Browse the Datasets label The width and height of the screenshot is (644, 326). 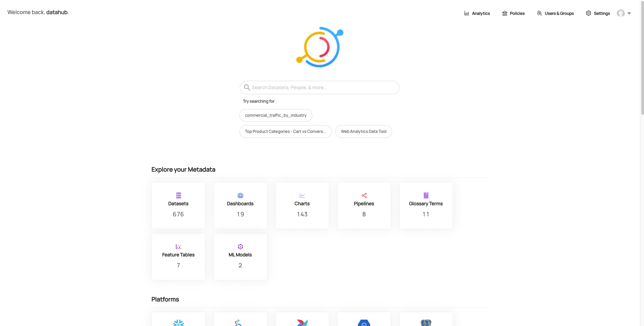click(178, 204)
